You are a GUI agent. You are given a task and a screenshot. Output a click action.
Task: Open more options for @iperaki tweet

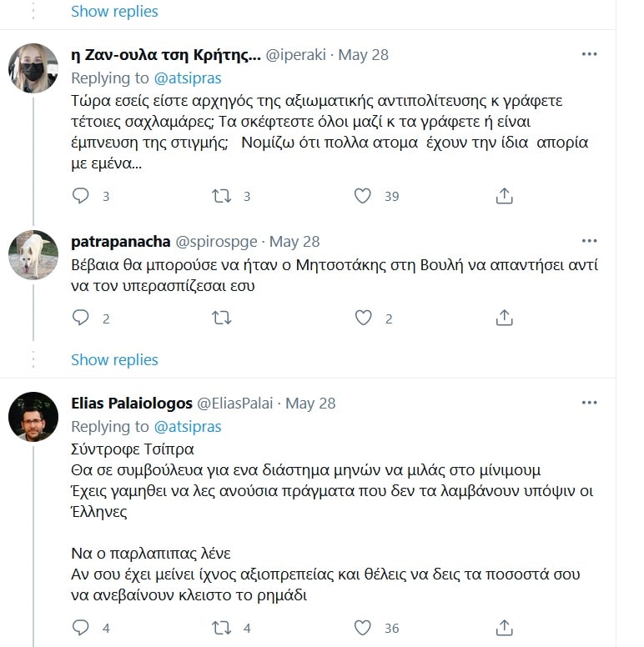[x=589, y=54]
